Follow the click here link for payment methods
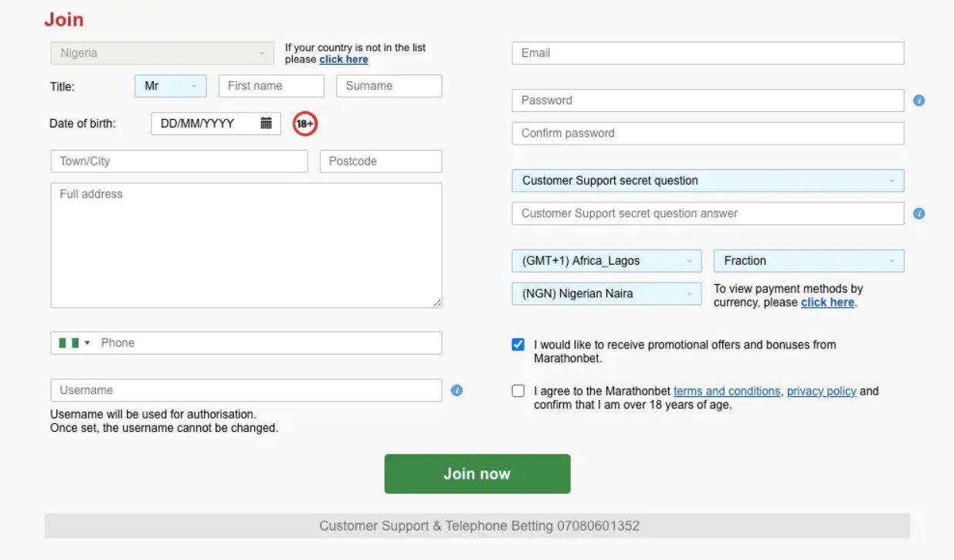The image size is (954, 560). 827,302
